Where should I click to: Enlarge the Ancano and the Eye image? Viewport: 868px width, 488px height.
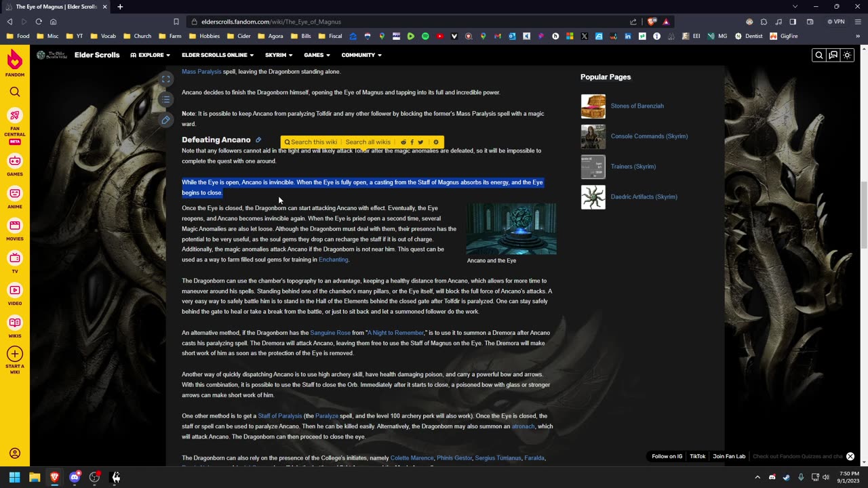511,229
